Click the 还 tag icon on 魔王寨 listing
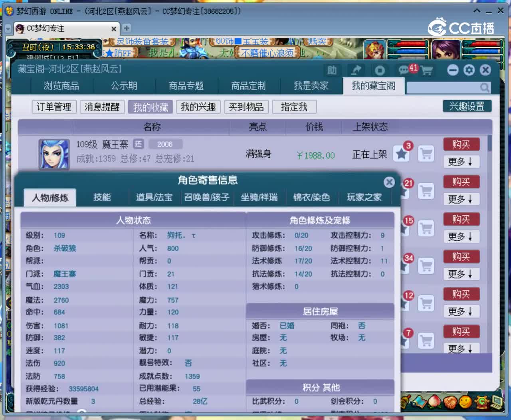Viewport: 511px width, 420px height. click(x=138, y=144)
